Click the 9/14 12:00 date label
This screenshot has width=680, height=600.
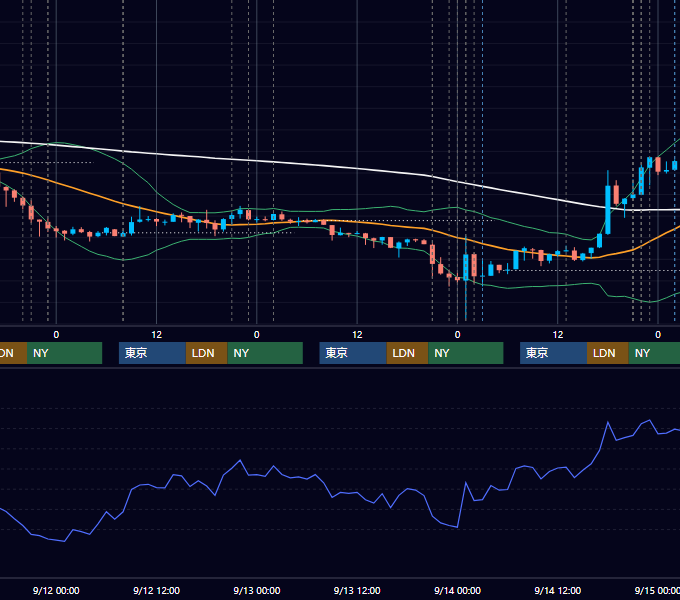click(557, 590)
